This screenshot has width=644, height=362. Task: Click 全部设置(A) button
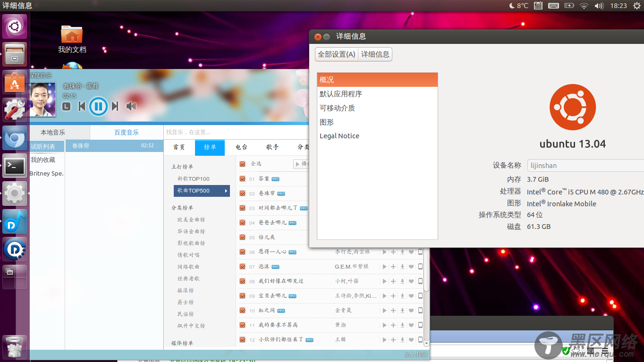[337, 54]
